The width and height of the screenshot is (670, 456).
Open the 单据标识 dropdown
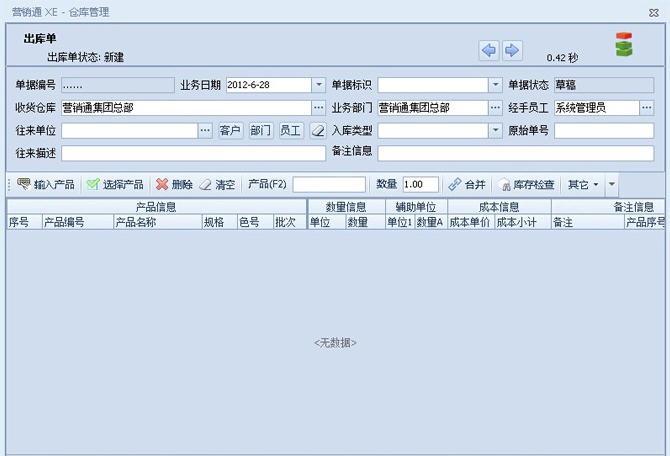coord(495,85)
